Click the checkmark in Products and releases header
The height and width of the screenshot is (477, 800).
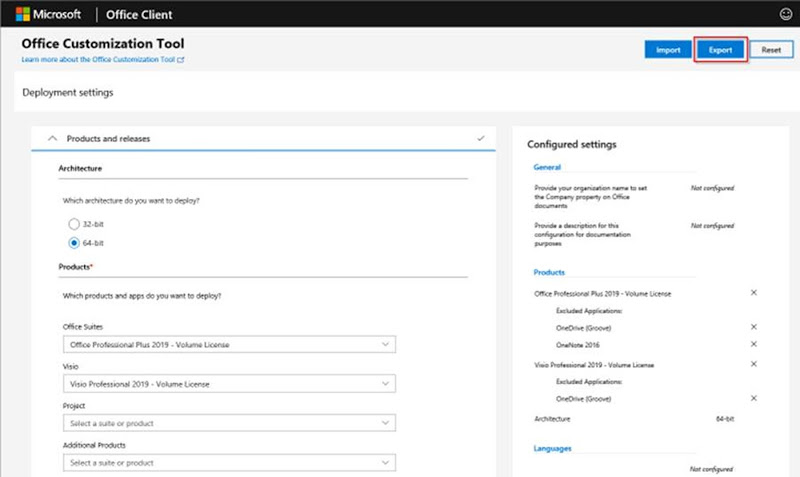(x=481, y=138)
